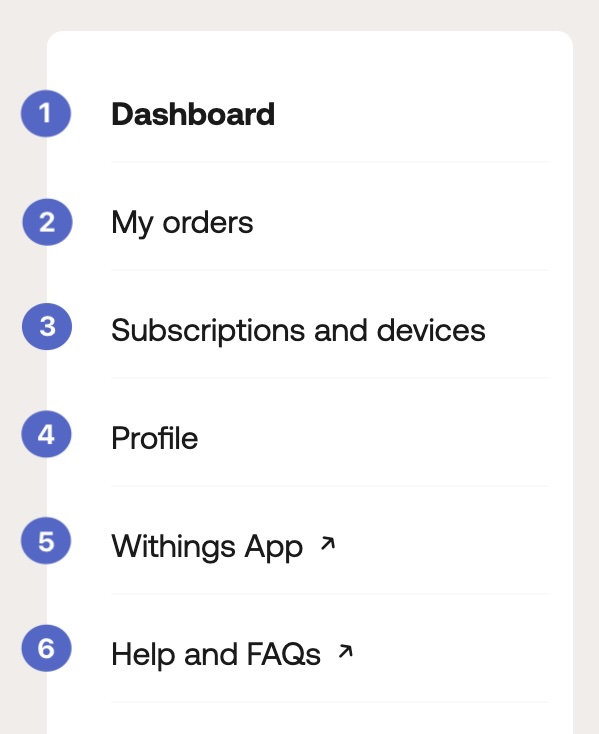Click the word "Help" in the menu
The image size is (599, 734).
pos(143,654)
